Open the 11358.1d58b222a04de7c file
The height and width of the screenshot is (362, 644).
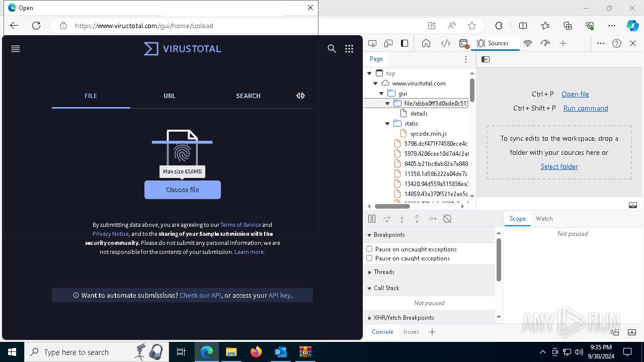coord(436,174)
